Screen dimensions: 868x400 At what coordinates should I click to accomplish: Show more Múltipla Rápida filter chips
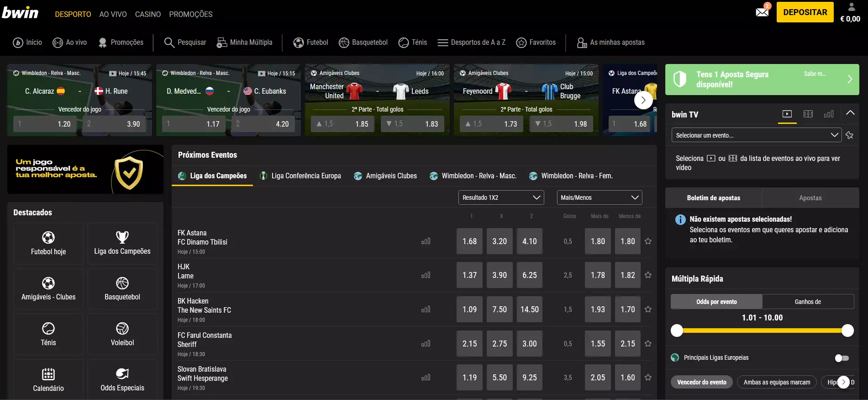point(843,382)
